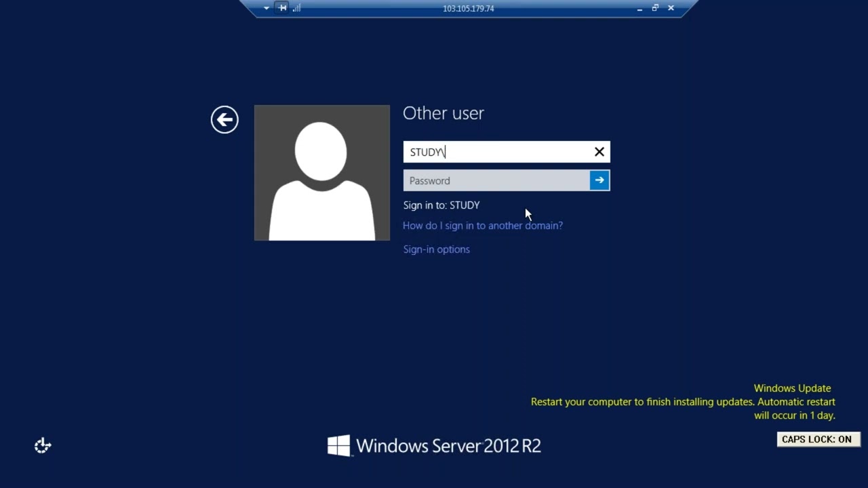Viewport: 868px width, 488px height.
Task: Go back with the circled arrow button
Action: 224,120
